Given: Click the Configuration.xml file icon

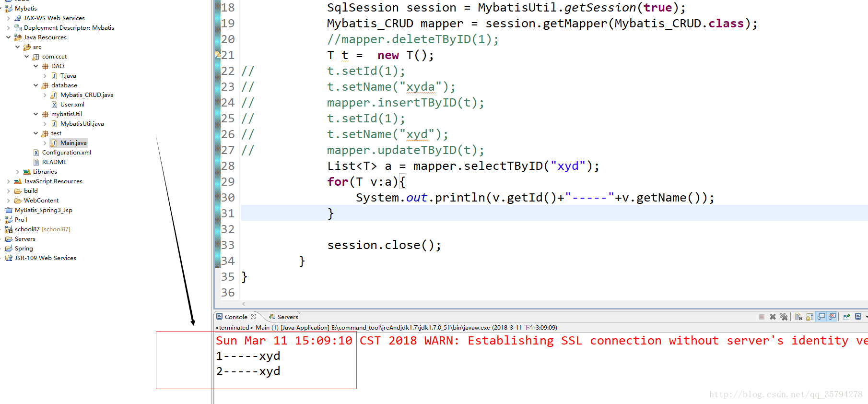Looking at the screenshot, I should coord(36,153).
